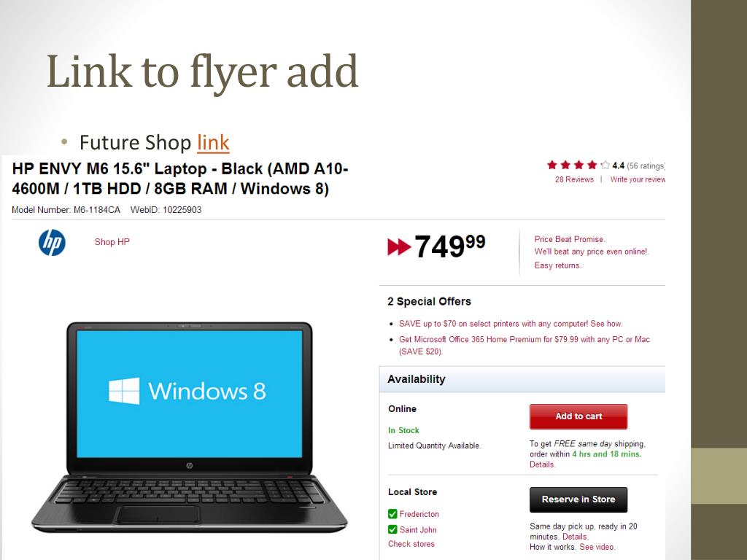
Task: Click the star rating icons
Action: pos(578,166)
